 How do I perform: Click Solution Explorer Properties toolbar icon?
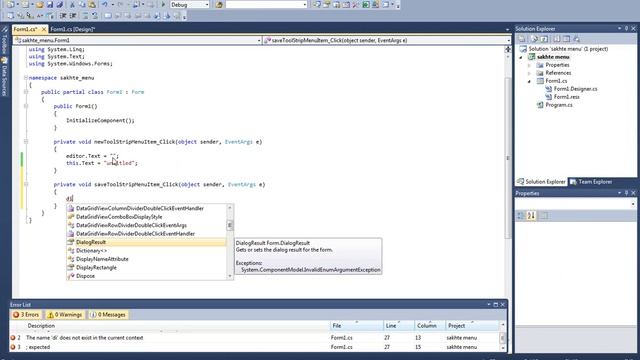pyautogui.click(x=522, y=39)
